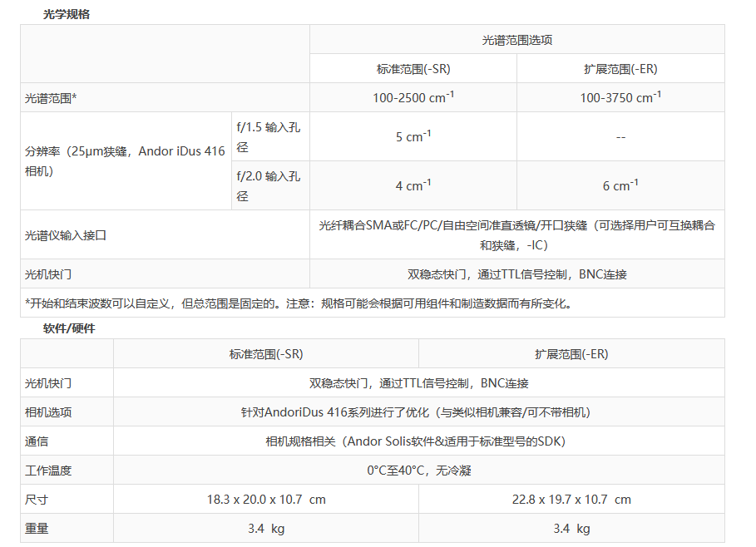756x547 pixels.
Task: Select the 5 cm⁻¹ resolution value
Action: click(x=413, y=137)
